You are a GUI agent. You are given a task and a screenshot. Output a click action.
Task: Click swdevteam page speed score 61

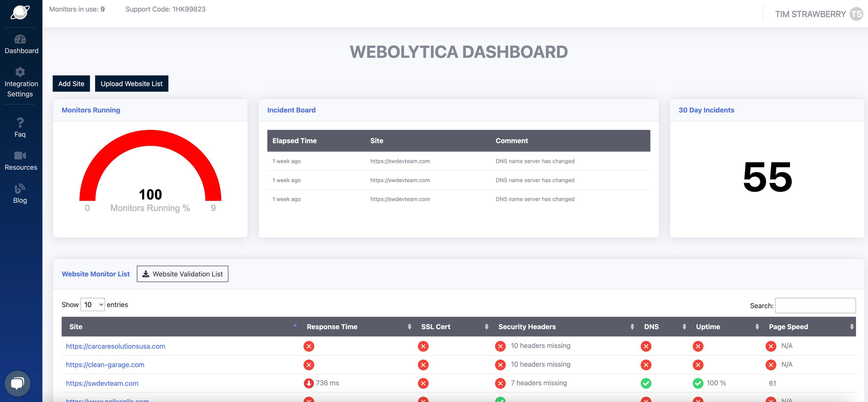(x=773, y=383)
